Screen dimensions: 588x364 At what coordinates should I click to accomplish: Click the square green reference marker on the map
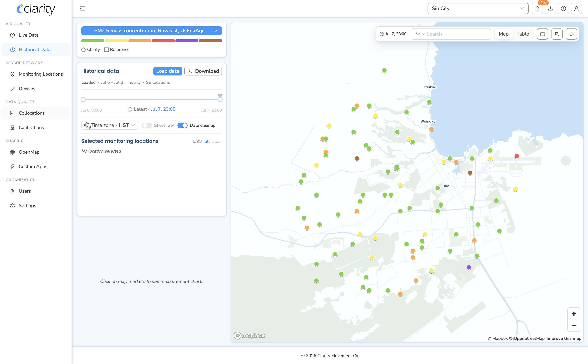(x=397, y=168)
